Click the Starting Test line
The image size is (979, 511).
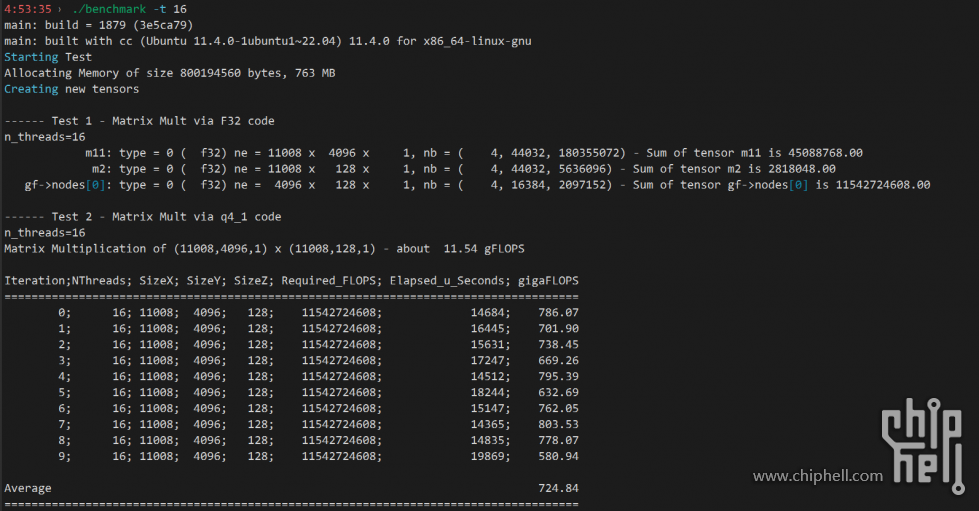48,57
